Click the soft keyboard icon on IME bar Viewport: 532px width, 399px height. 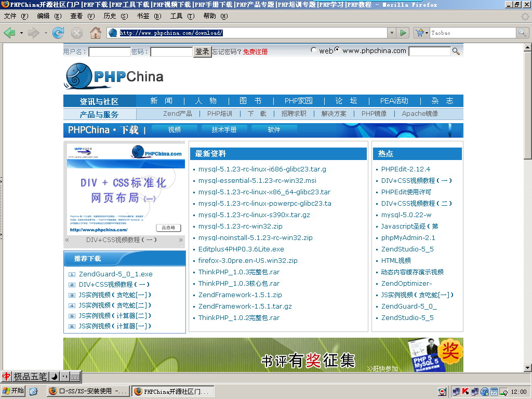tap(75, 376)
